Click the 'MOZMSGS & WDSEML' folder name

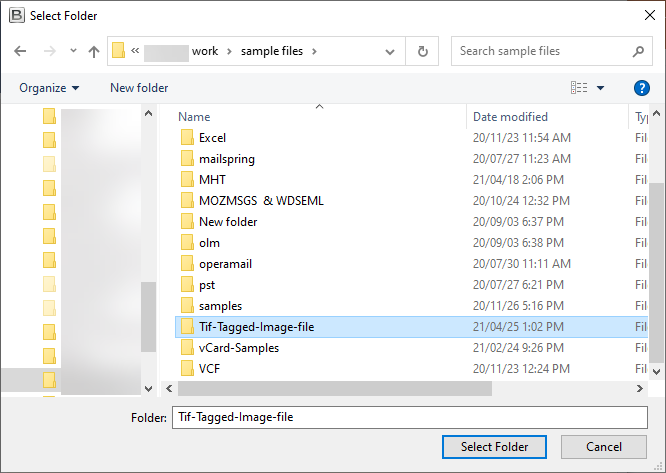pyautogui.click(x=261, y=201)
